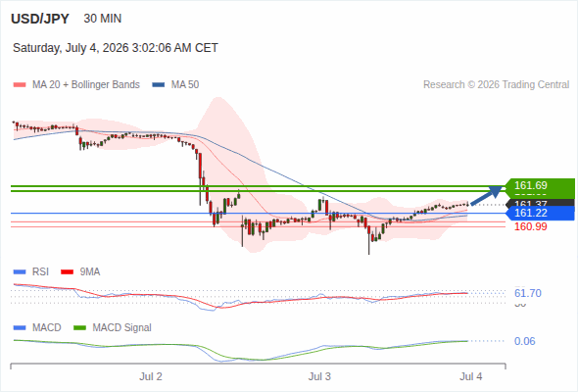The image size is (578, 392).
Task: Click the 'MACD' legend label
Action: 47,328
